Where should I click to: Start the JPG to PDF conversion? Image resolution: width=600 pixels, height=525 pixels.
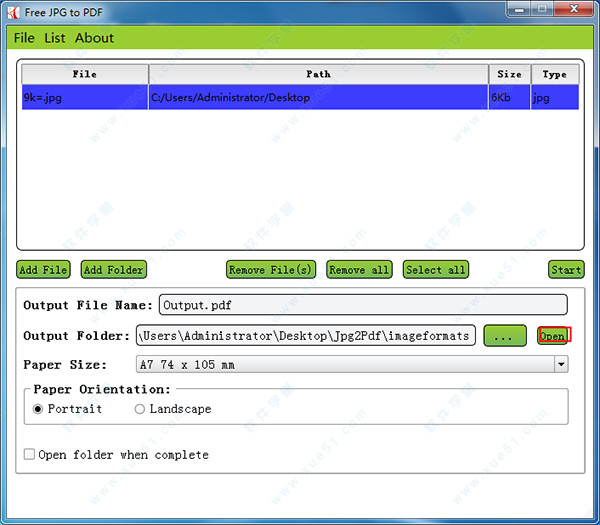click(566, 270)
